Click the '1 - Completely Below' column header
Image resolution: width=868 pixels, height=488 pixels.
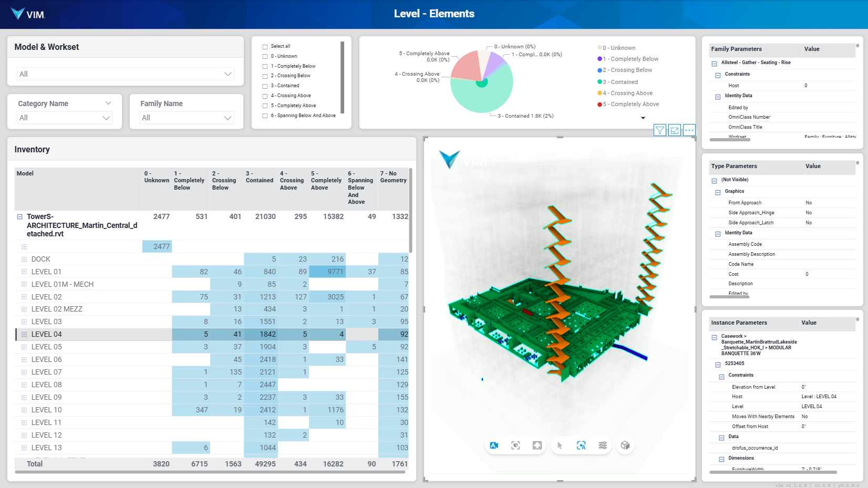tap(189, 180)
